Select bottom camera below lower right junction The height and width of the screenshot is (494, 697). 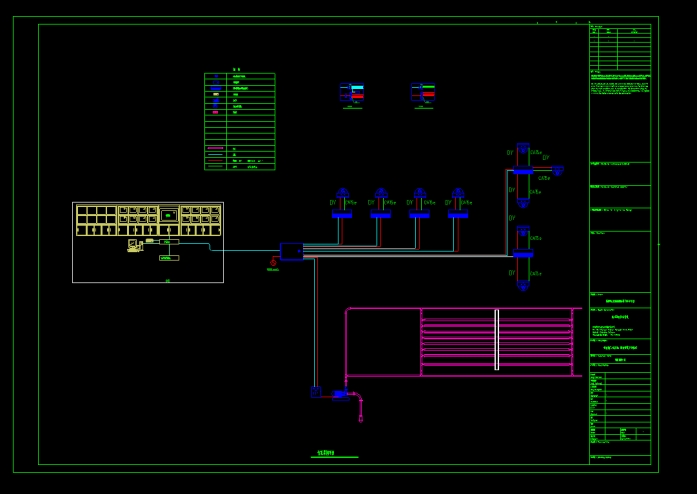[x=523, y=285]
